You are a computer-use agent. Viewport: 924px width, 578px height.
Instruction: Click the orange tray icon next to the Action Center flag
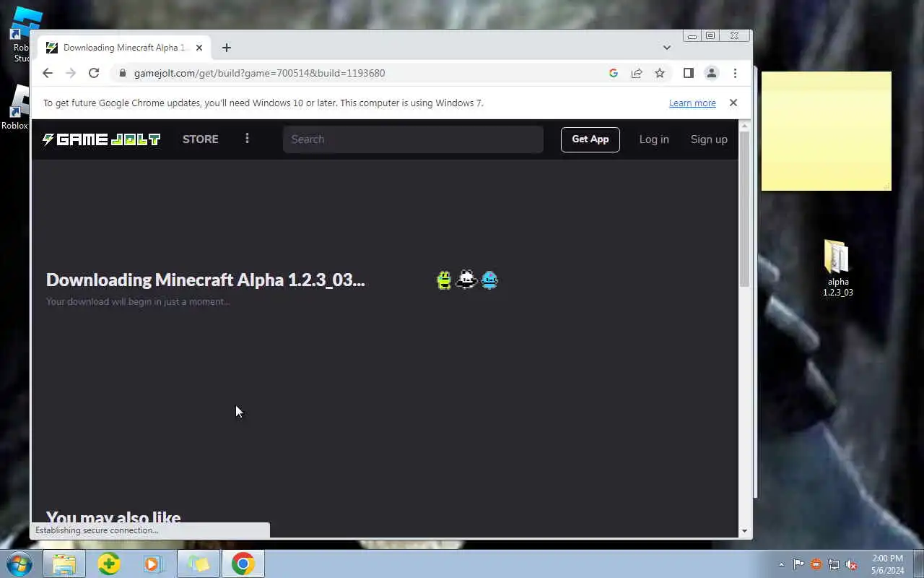click(816, 564)
